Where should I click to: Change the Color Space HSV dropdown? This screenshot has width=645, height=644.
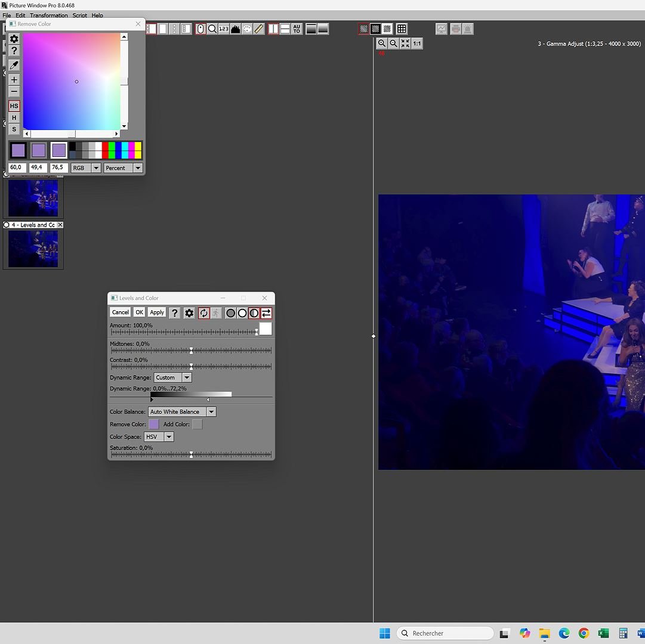click(x=169, y=436)
